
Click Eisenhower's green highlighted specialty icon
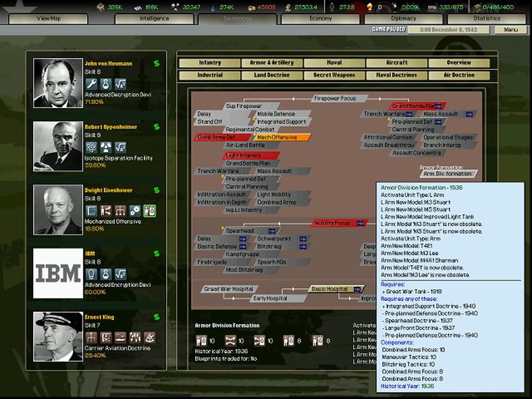[149, 211]
